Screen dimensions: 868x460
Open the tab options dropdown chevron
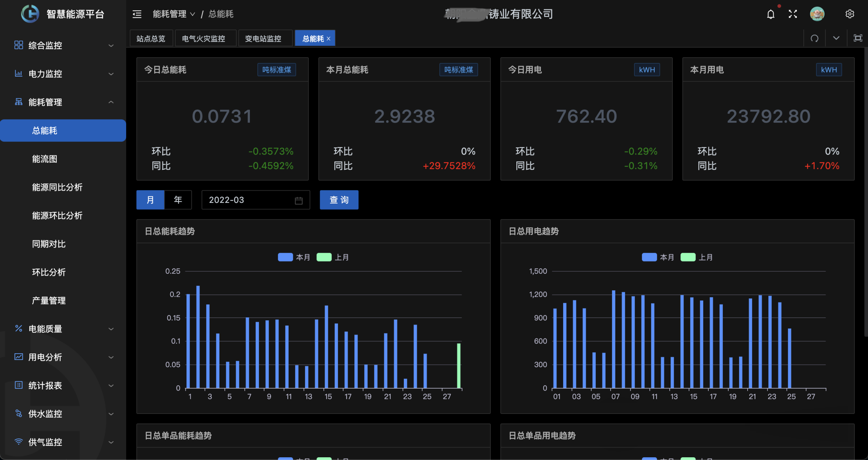coord(836,38)
